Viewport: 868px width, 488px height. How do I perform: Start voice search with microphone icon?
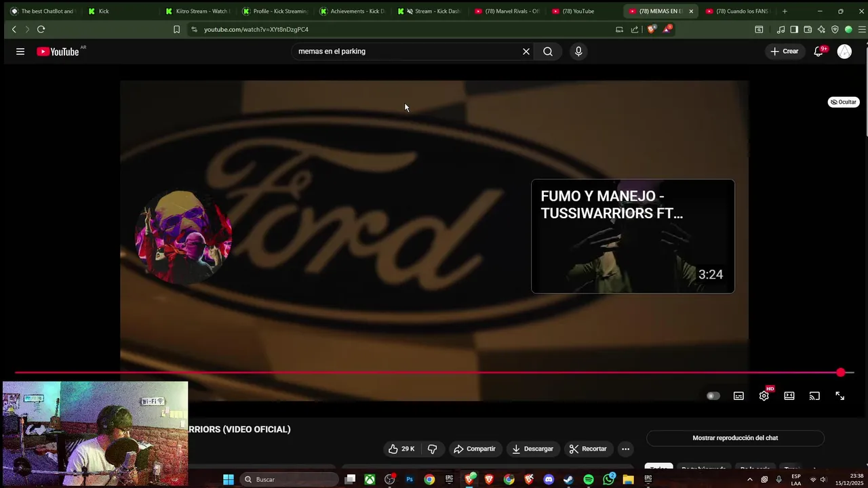pyautogui.click(x=578, y=52)
